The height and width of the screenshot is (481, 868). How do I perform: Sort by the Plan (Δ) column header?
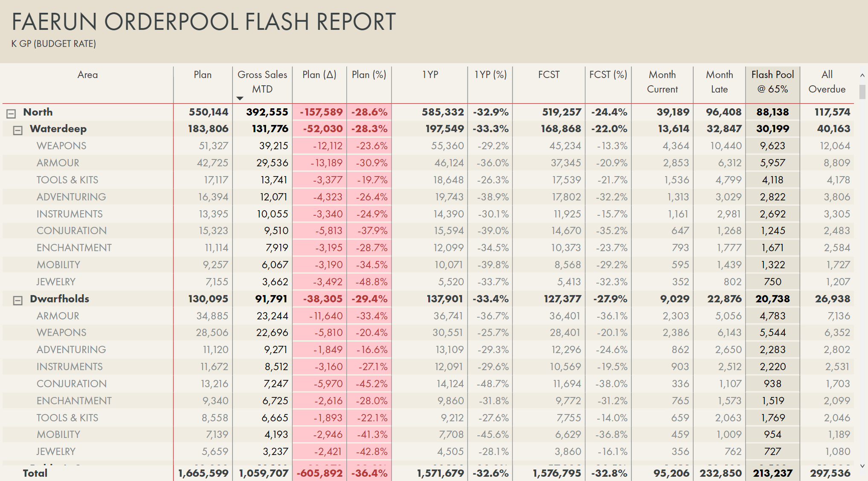coord(319,75)
